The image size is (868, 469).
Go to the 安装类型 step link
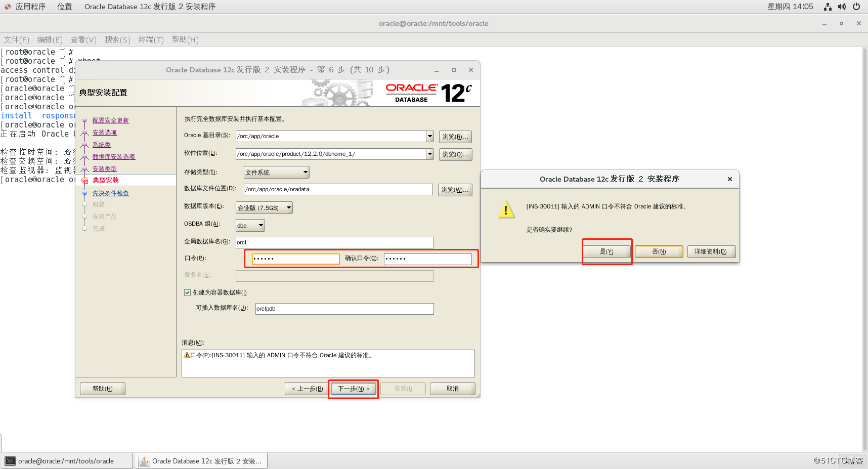pos(105,169)
